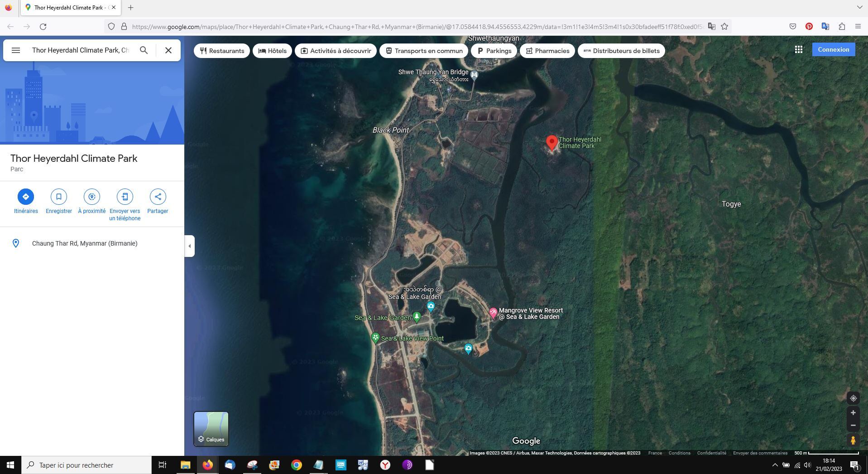868x474 pixels.
Task: Clear the search with the X icon
Action: pos(168,50)
